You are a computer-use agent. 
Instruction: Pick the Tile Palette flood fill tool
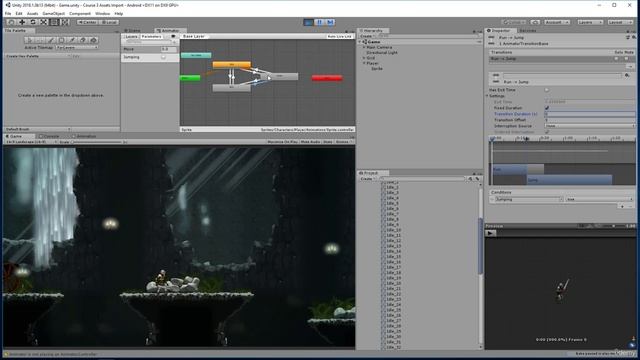coord(93,40)
